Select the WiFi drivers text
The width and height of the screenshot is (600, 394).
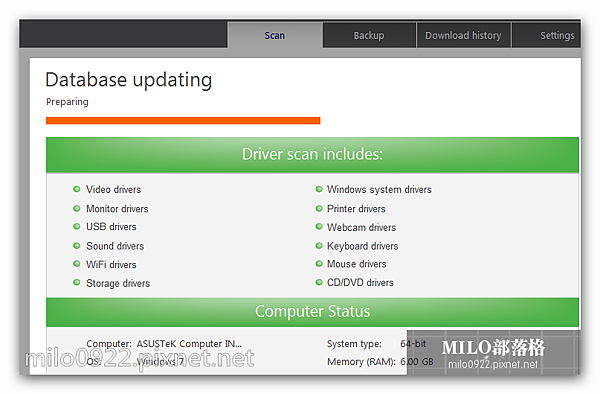point(111,264)
